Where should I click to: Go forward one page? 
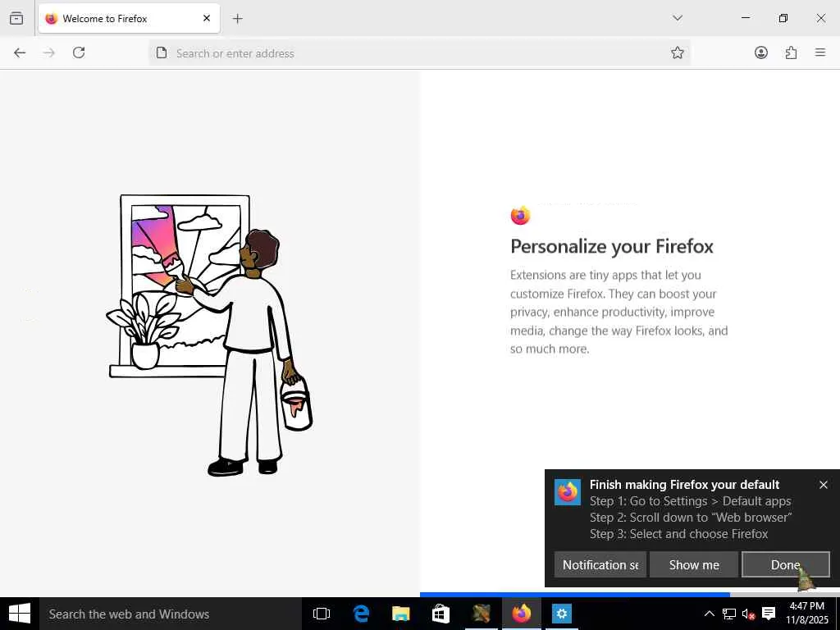click(49, 52)
